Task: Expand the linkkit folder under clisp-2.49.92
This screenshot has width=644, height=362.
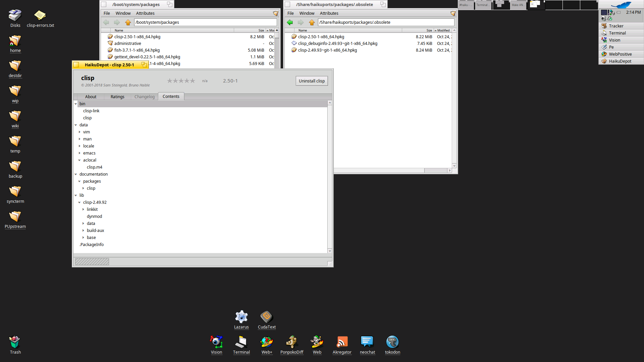Action: click(x=83, y=209)
